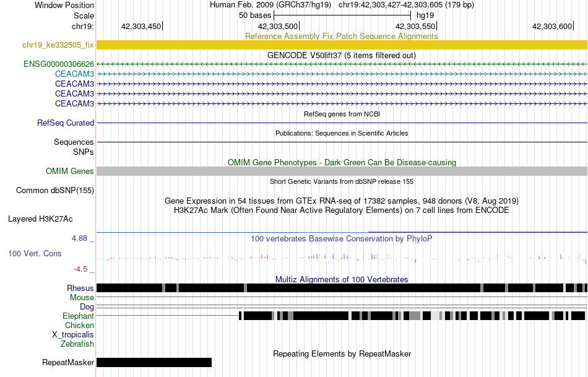
Task: Open RefSeq genes from NCBI title
Action: coord(342,114)
